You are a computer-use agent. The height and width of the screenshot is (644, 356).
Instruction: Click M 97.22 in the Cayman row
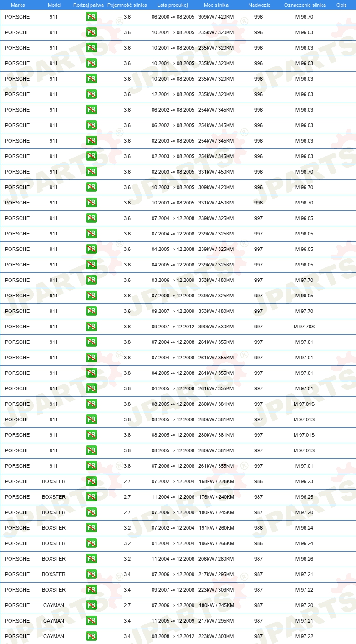(x=304, y=637)
